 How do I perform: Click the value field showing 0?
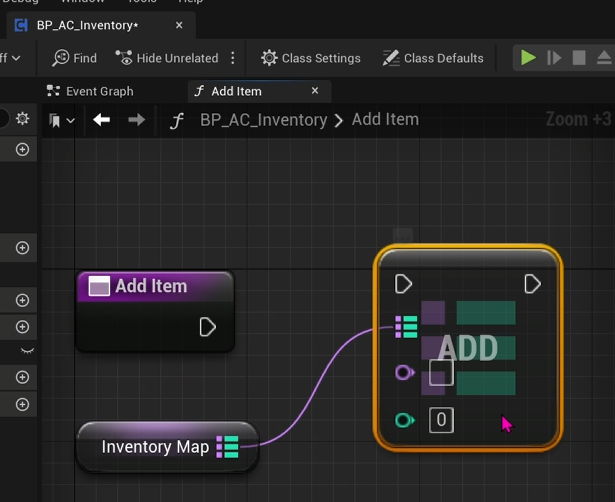[441, 420]
